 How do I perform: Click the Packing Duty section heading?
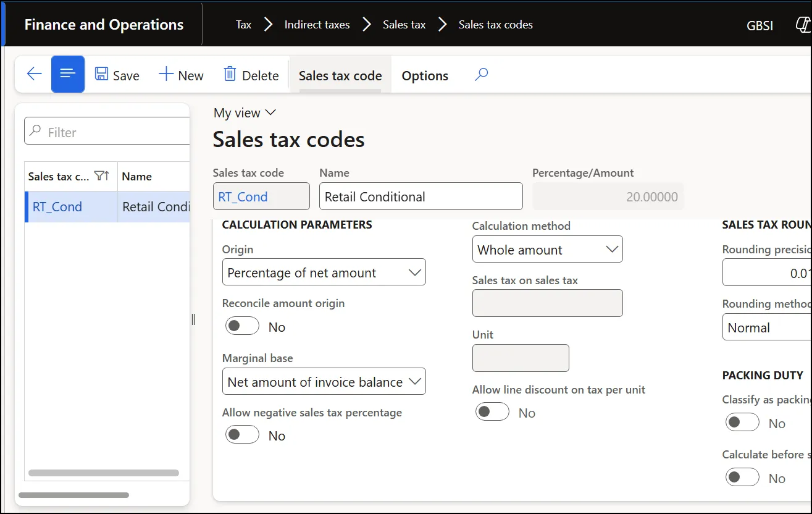point(763,375)
